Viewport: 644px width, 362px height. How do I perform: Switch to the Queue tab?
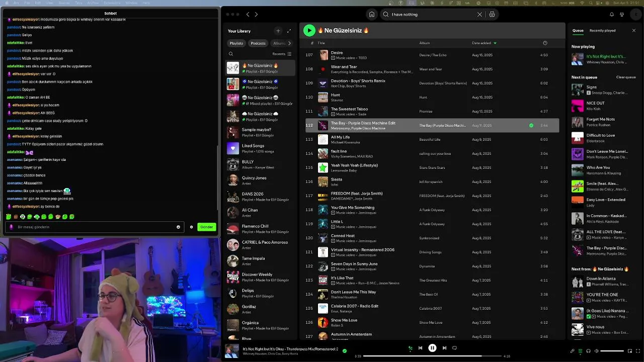point(578,31)
